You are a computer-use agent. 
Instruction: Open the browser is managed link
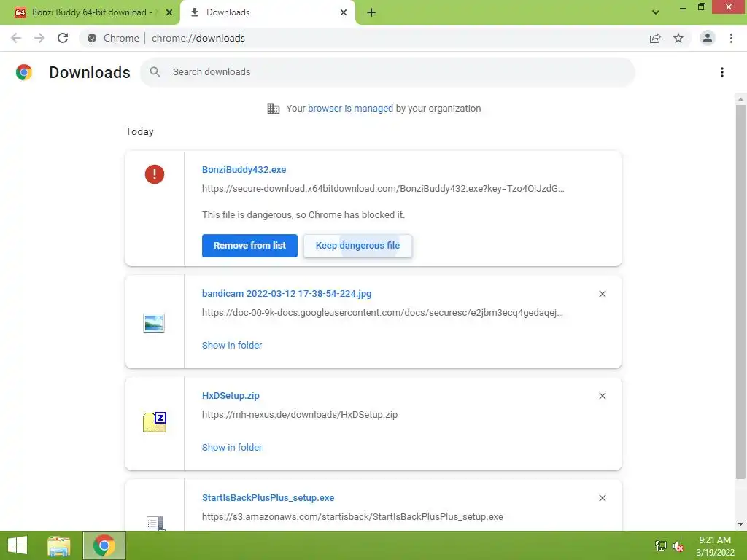(351, 109)
